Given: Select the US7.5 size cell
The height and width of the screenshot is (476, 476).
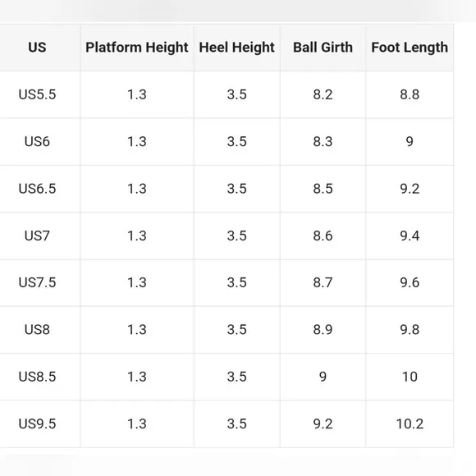Looking at the screenshot, I should point(37,282).
